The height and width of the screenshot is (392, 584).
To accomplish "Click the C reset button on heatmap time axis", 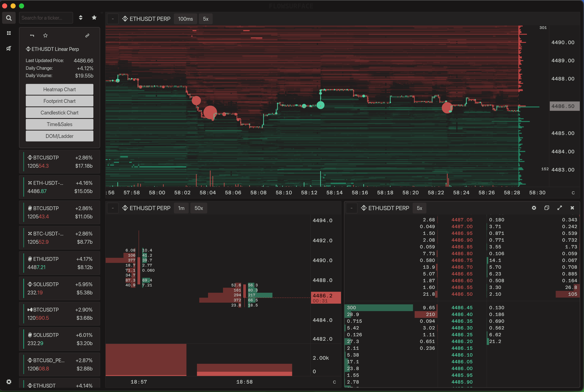I will click(573, 193).
